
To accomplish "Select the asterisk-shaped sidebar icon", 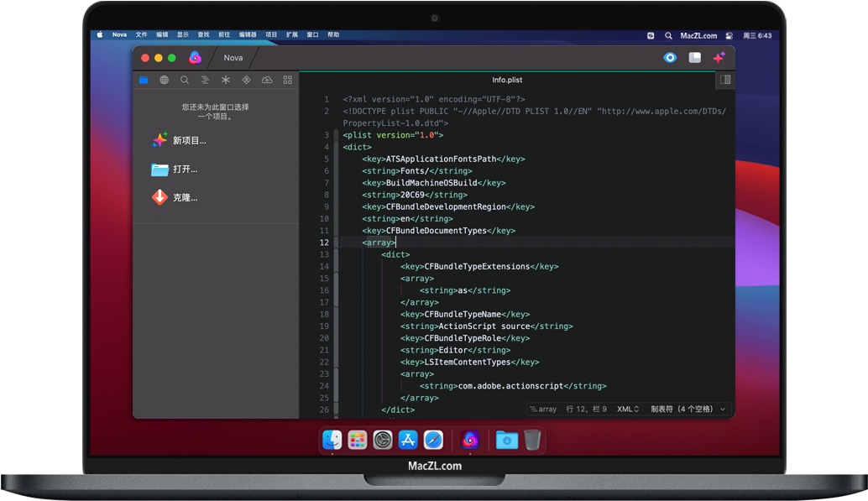I will pyautogui.click(x=225, y=80).
